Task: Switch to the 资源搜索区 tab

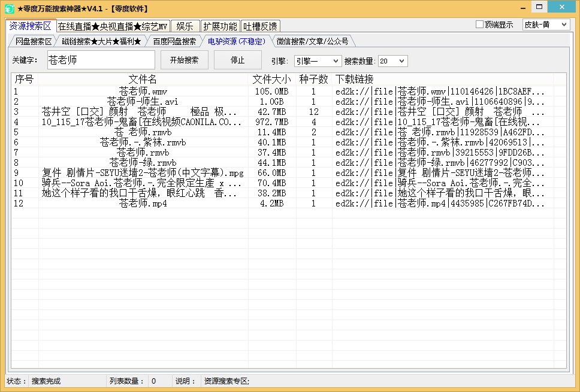Action: [31, 26]
